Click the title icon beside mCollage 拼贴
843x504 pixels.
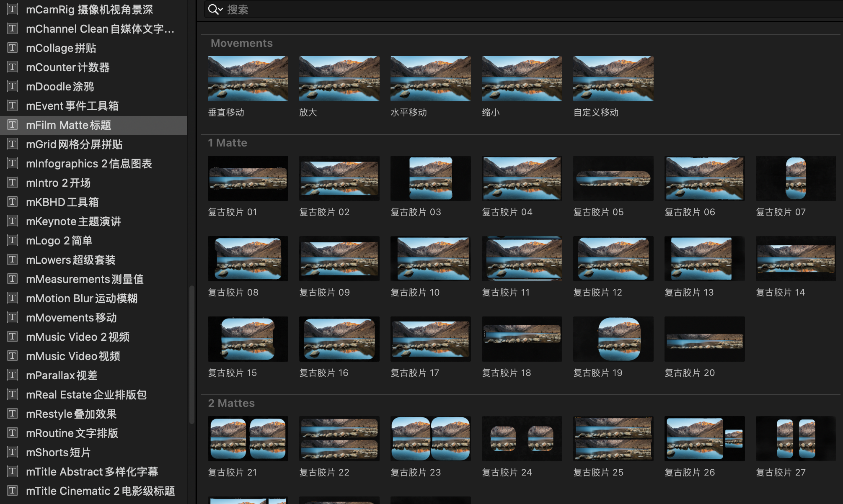[x=13, y=48]
